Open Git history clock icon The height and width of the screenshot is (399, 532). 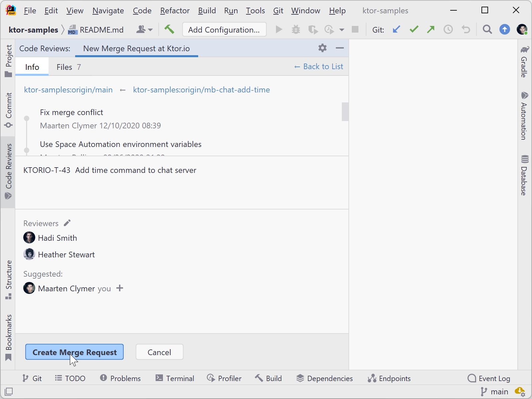pyautogui.click(x=448, y=30)
